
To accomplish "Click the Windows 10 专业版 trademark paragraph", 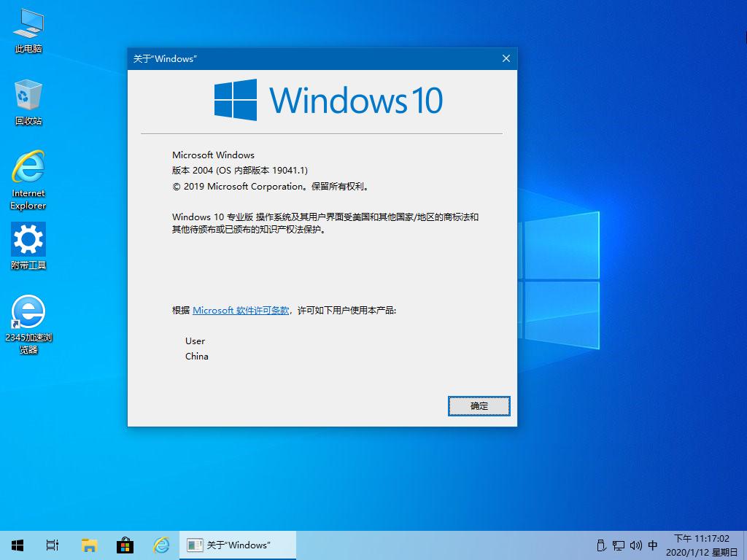I will click(x=325, y=223).
